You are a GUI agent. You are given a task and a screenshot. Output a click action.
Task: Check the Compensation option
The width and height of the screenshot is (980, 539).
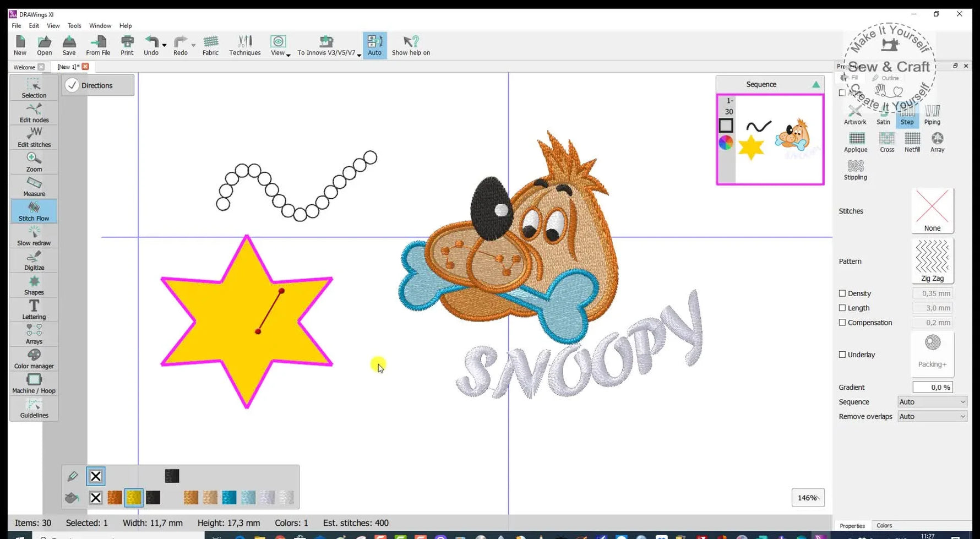click(842, 322)
